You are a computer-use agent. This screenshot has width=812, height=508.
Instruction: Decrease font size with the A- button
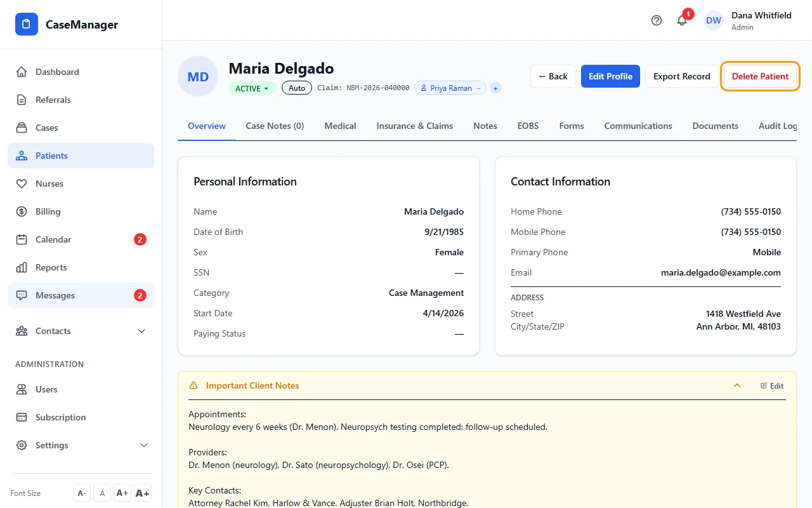tap(82, 493)
